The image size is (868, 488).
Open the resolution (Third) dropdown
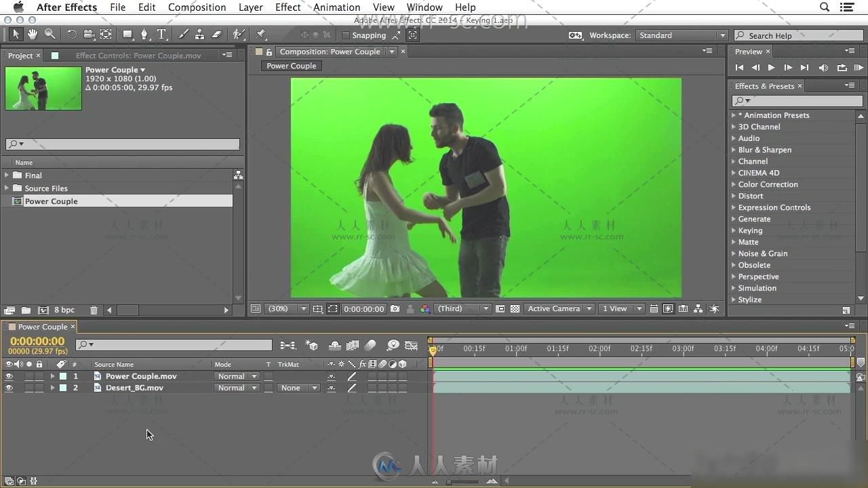click(462, 308)
